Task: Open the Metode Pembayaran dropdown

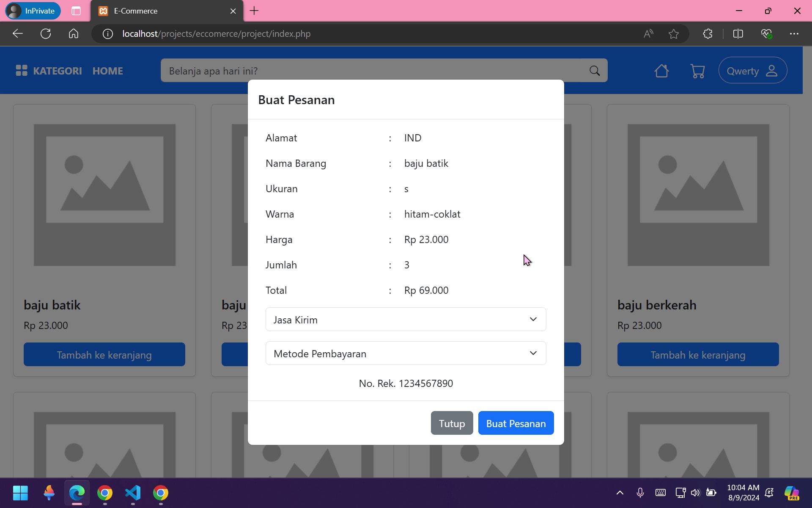Action: (406, 353)
